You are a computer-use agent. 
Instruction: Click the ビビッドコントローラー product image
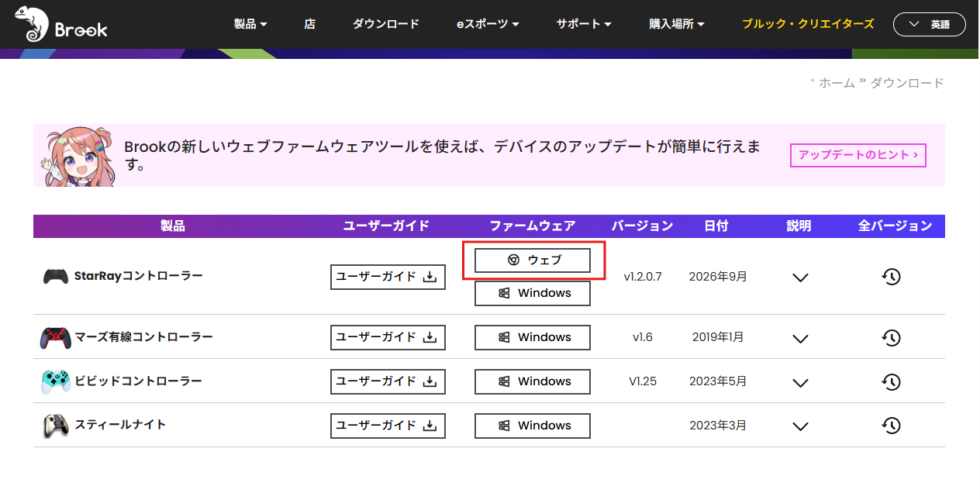click(x=55, y=381)
